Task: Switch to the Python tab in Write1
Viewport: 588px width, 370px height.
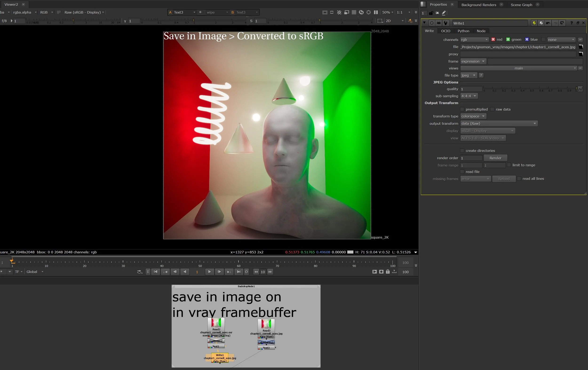Action: [463, 31]
